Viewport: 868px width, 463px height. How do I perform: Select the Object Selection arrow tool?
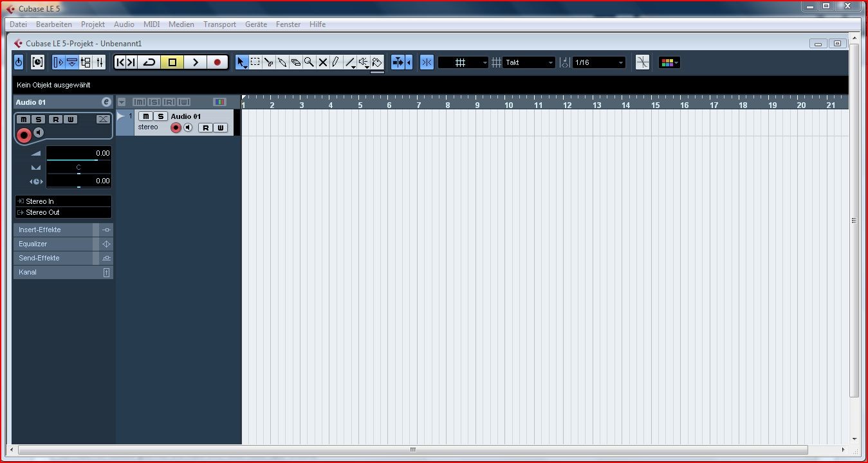pos(242,62)
